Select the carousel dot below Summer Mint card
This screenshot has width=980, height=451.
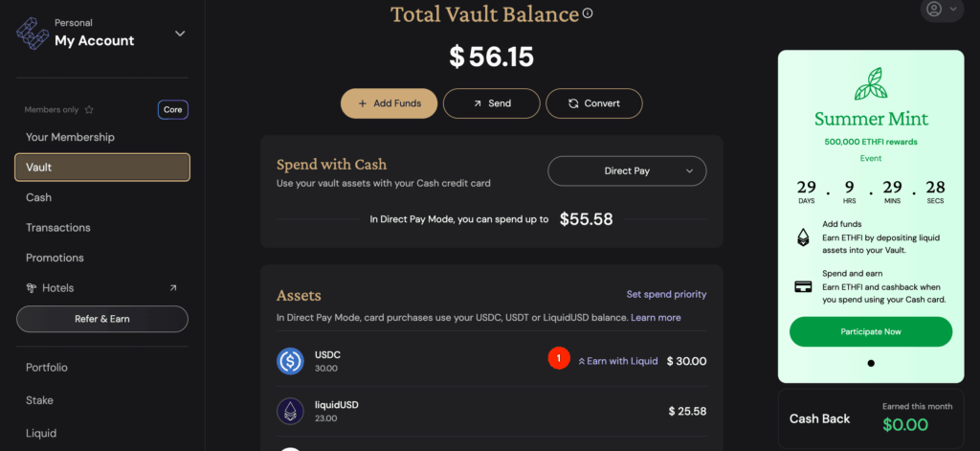(x=871, y=363)
